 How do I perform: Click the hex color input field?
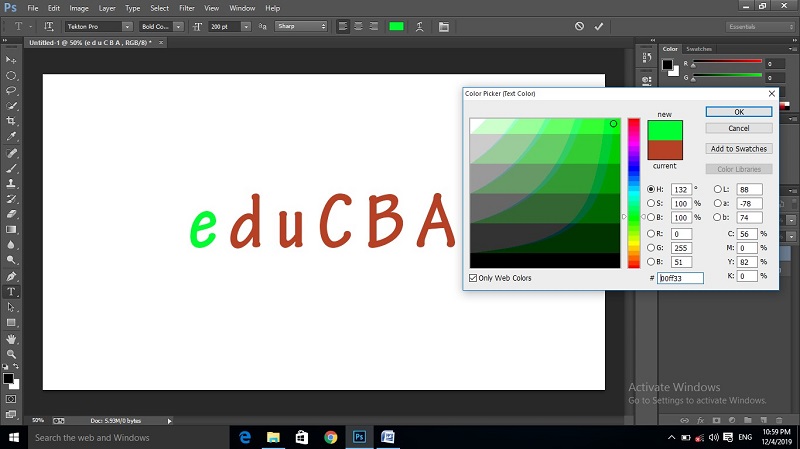[x=680, y=278]
